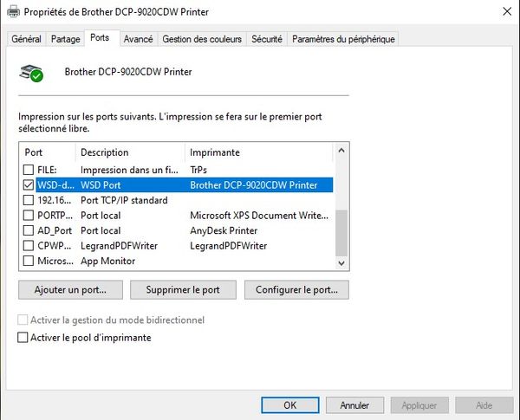Image resolution: width=520 pixels, height=420 pixels.
Task: Click the highlighted 'Brother DCP-9020CDW Printer' cell
Action: click(254, 185)
